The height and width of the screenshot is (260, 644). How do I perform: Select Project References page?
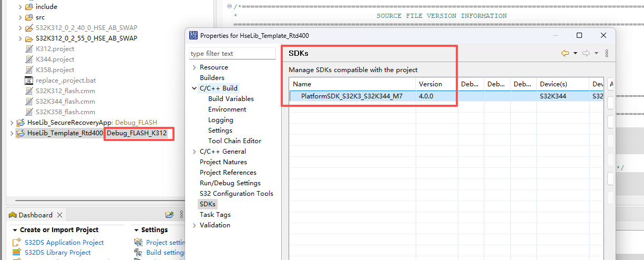pos(228,173)
